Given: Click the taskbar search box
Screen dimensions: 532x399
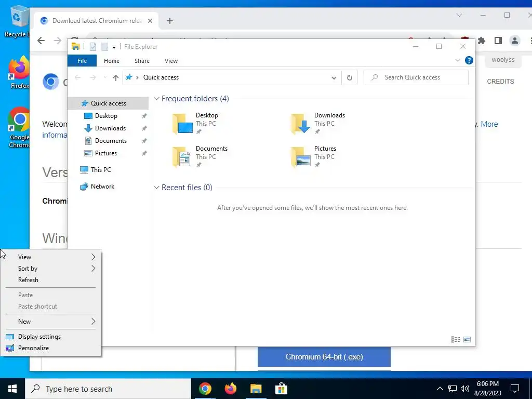Looking at the screenshot, I should 108,389.
